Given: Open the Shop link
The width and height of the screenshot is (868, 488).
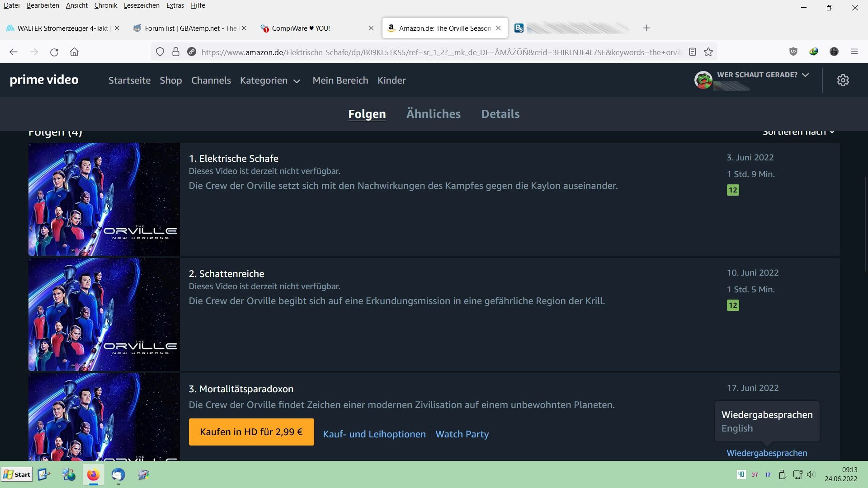Looking at the screenshot, I should click(171, 80).
